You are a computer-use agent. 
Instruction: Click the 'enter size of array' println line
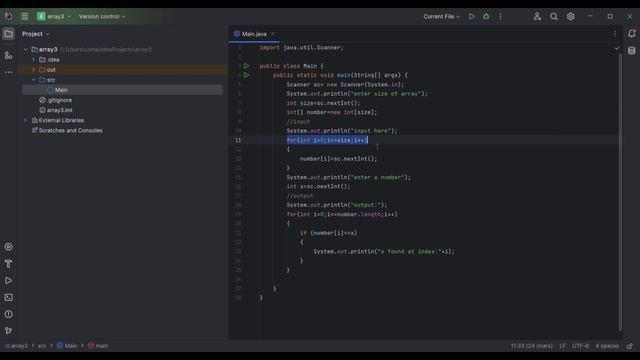pyautogui.click(x=357, y=94)
